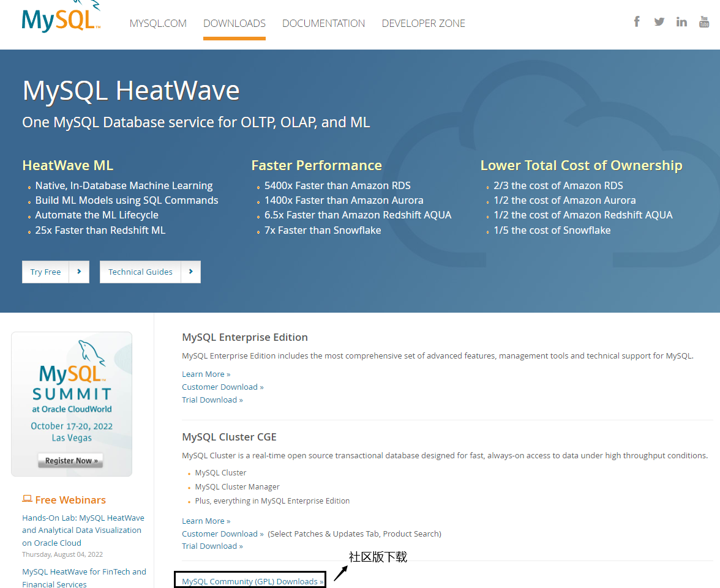The height and width of the screenshot is (588, 720).
Task: Click Learn More under MySQL Cluster CGE
Action: point(206,521)
